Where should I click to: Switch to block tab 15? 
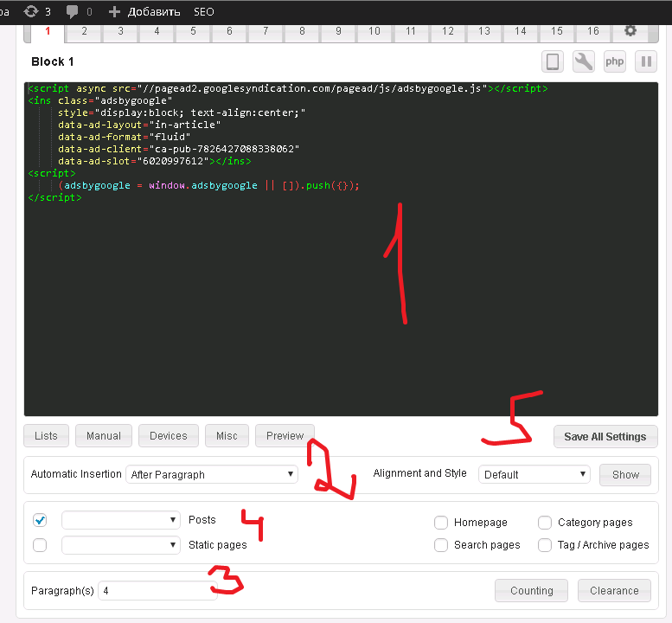[x=557, y=31]
